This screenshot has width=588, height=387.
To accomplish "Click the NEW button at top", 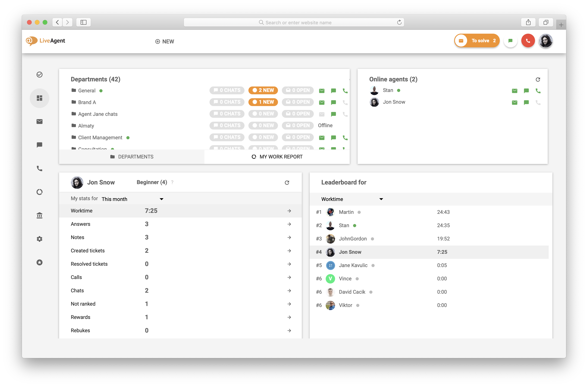I will pos(164,41).
